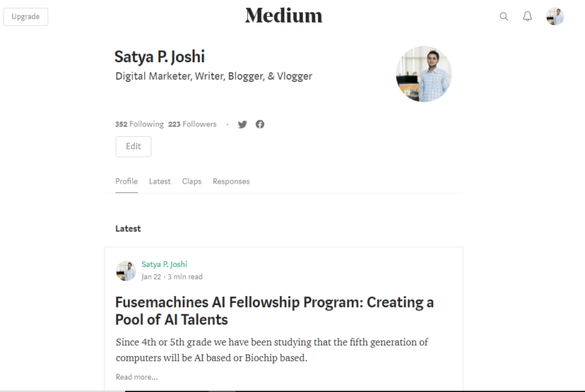This screenshot has height=392, width=585.
Task: Open the 223 Followers list
Action: click(x=192, y=124)
